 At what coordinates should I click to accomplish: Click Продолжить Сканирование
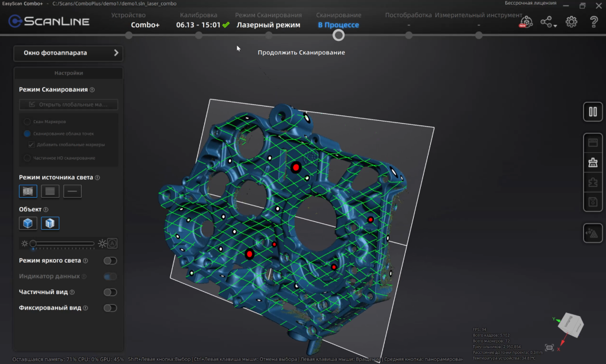pyautogui.click(x=301, y=53)
